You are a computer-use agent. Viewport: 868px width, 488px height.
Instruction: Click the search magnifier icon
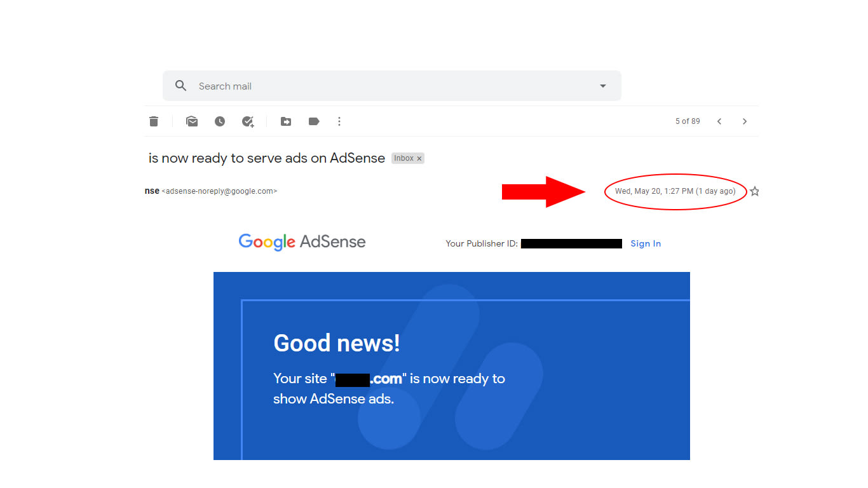click(x=181, y=86)
